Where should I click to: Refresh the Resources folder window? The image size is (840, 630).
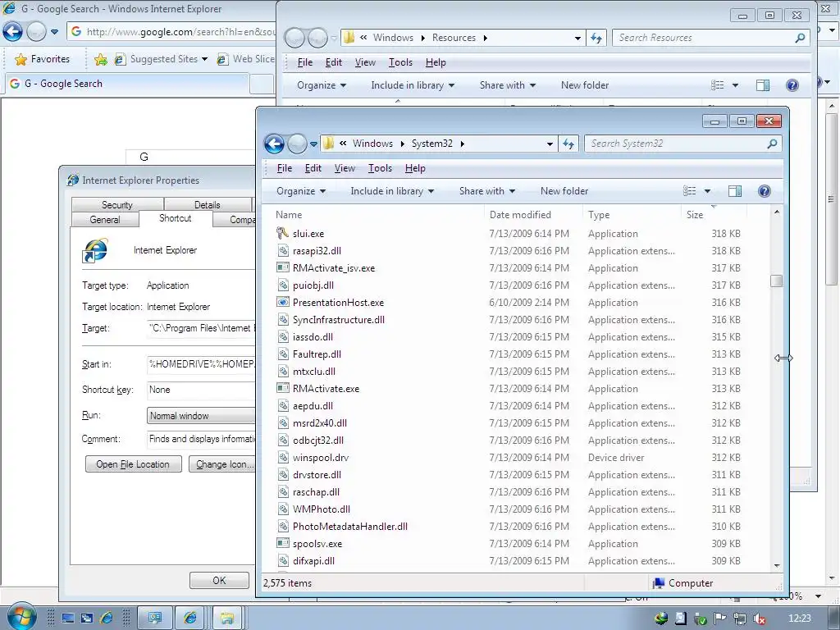click(x=596, y=38)
